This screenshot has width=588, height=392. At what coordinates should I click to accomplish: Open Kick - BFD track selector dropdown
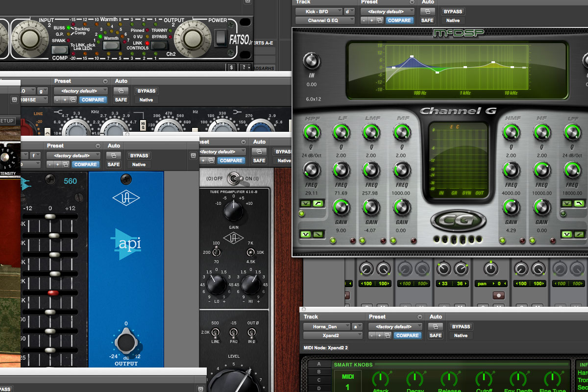318,11
